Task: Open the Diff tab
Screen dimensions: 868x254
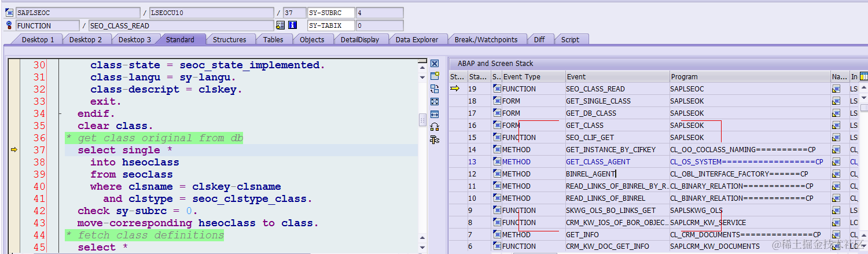Action: [539, 39]
